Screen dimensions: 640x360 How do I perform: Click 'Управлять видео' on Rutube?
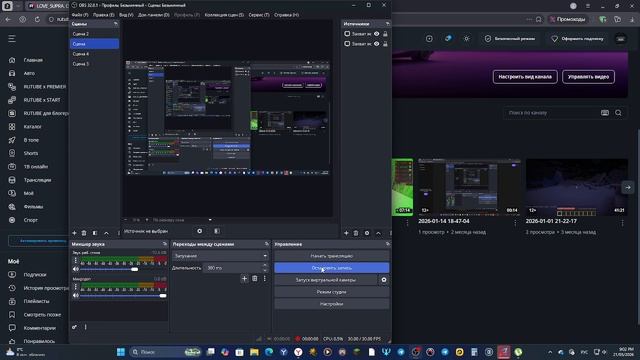click(x=588, y=77)
